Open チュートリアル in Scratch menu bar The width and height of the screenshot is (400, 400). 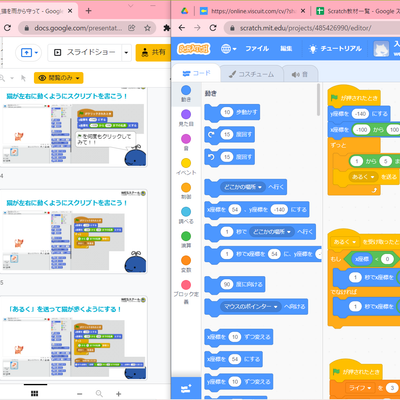click(x=335, y=49)
